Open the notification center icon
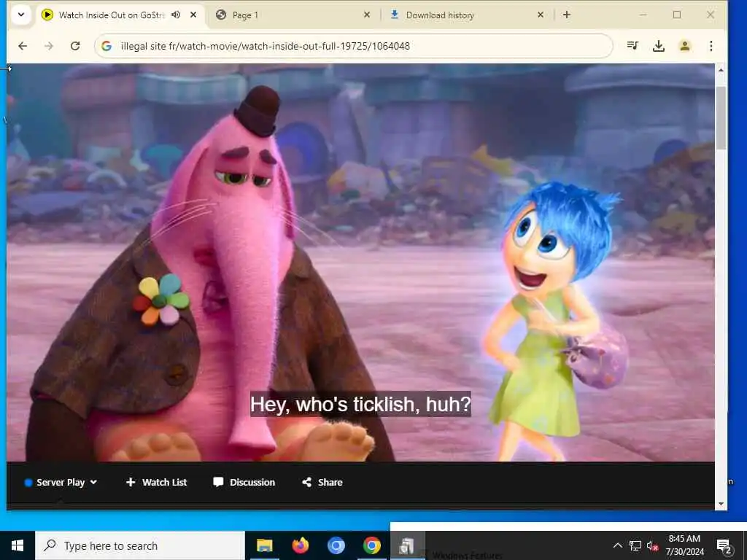747x560 pixels. tap(724, 545)
